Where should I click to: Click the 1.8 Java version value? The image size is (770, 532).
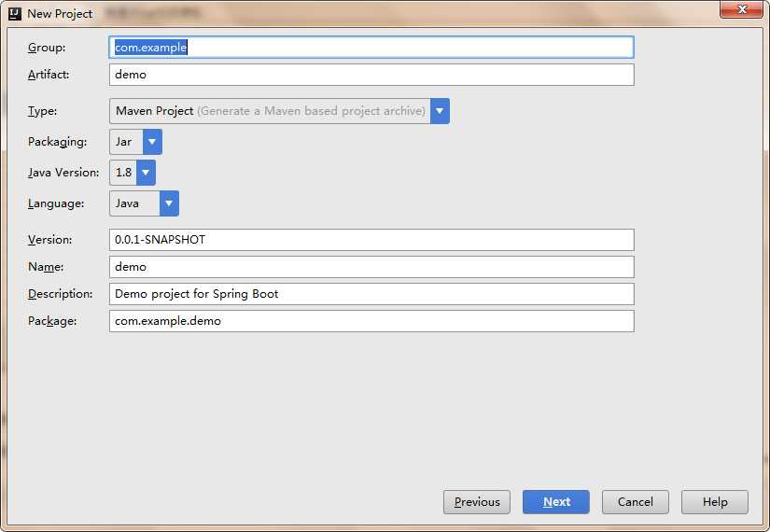click(x=123, y=173)
